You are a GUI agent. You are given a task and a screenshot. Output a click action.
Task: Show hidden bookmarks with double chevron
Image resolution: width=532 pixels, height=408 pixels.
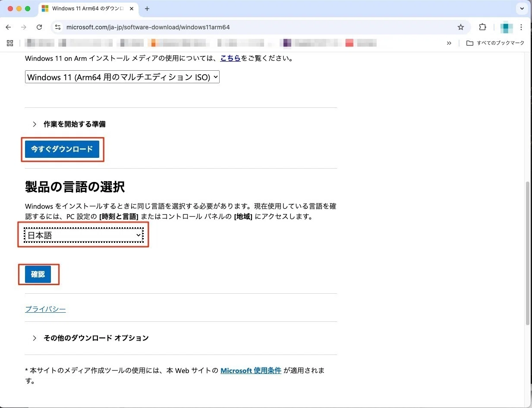449,43
